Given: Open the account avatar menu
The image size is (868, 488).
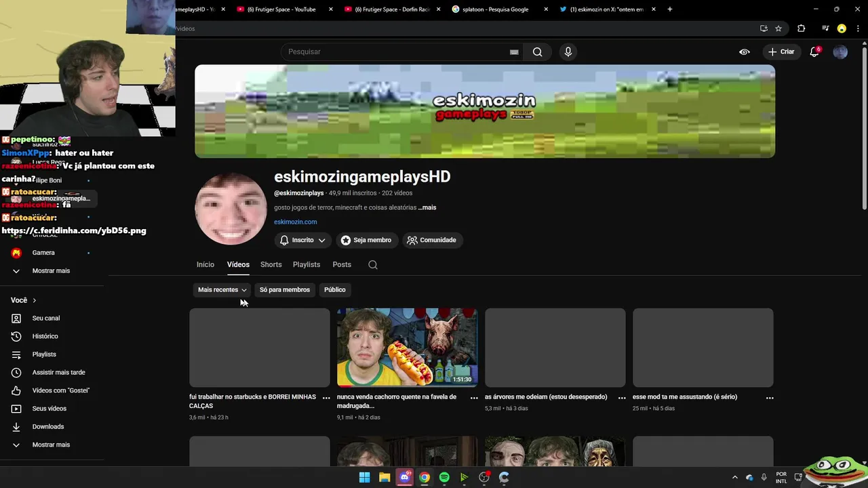Looking at the screenshot, I should click(x=840, y=52).
